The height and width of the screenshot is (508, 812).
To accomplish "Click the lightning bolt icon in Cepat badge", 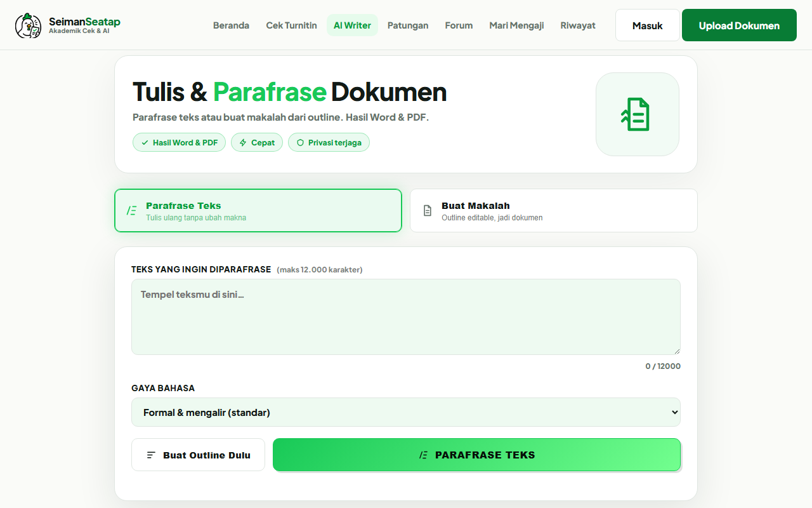I will pyautogui.click(x=243, y=143).
